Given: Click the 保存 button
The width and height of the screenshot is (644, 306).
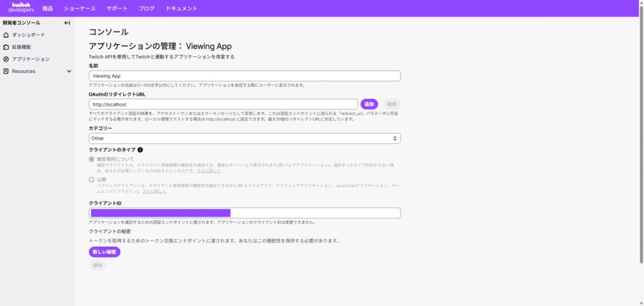Looking at the screenshot, I should tap(97, 266).
